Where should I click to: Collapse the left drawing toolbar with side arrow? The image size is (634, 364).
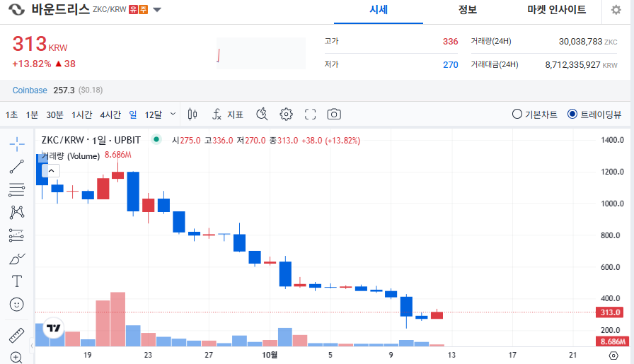click(32, 346)
